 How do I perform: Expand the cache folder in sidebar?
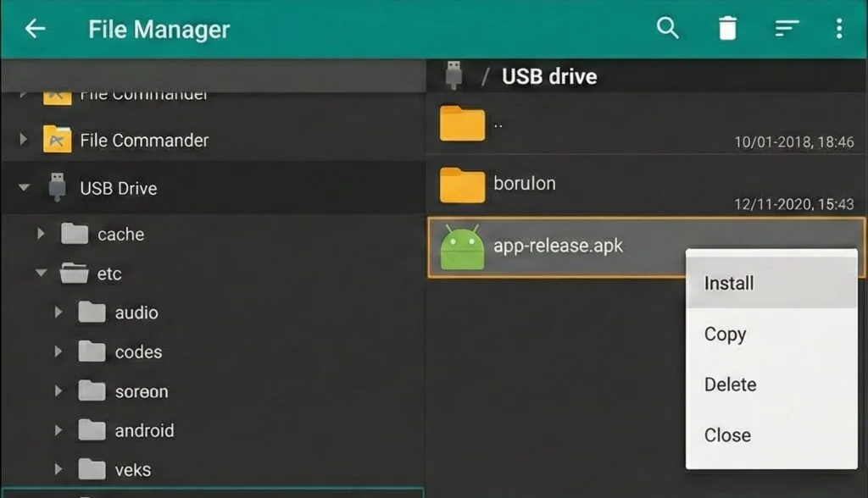(41, 234)
